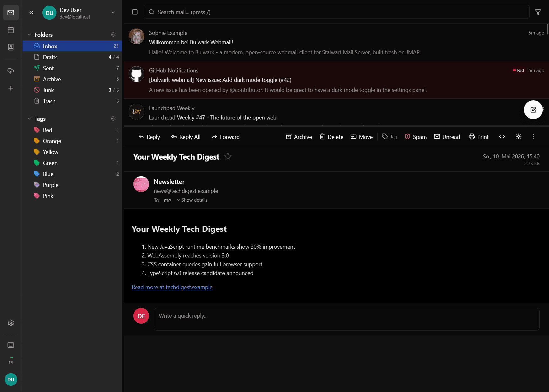This screenshot has height=392, width=549.
Task: Filter by Orange tag
Action: pos(72,141)
